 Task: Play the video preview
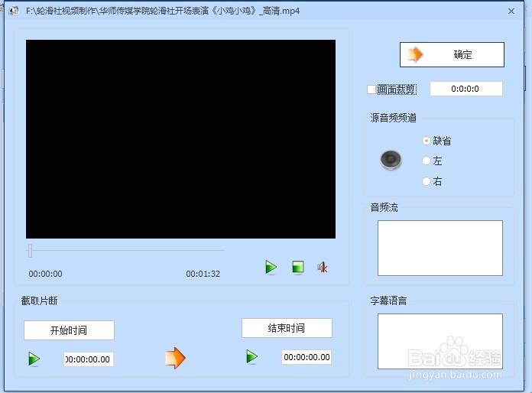(x=271, y=268)
